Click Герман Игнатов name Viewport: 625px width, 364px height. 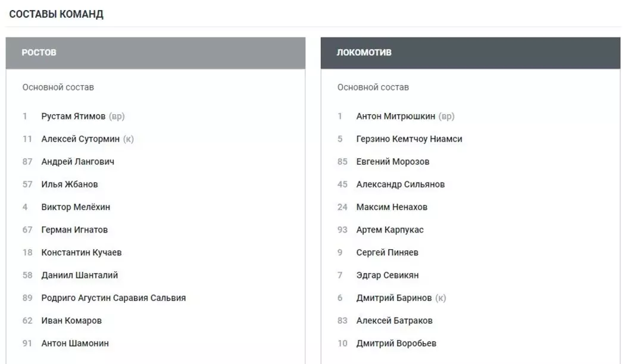pos(74,230)
